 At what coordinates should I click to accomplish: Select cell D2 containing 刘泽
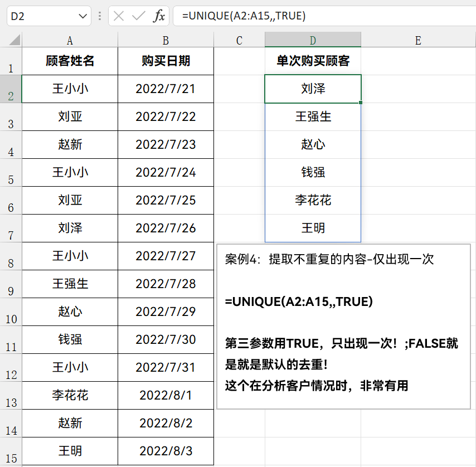(313, 89)
